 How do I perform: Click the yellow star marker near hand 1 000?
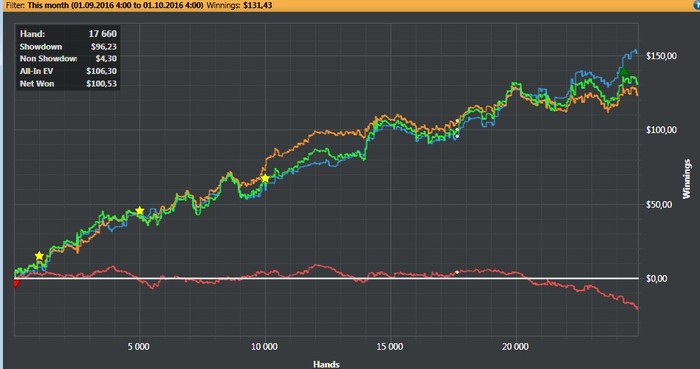pos(39,256)
